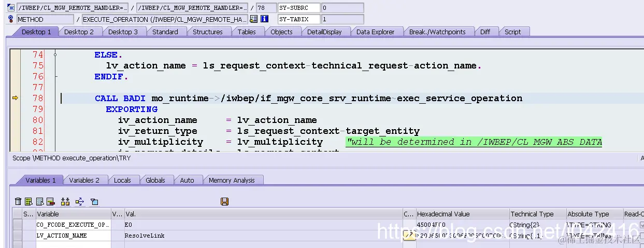Click the info icon beside EXECUTE_OPERATION

[265, 19]
